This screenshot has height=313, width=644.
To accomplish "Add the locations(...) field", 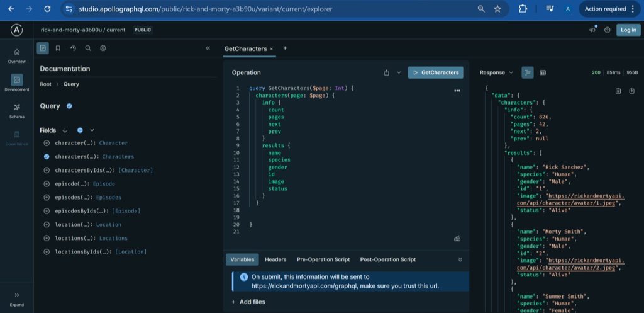I will pos(47,238).
